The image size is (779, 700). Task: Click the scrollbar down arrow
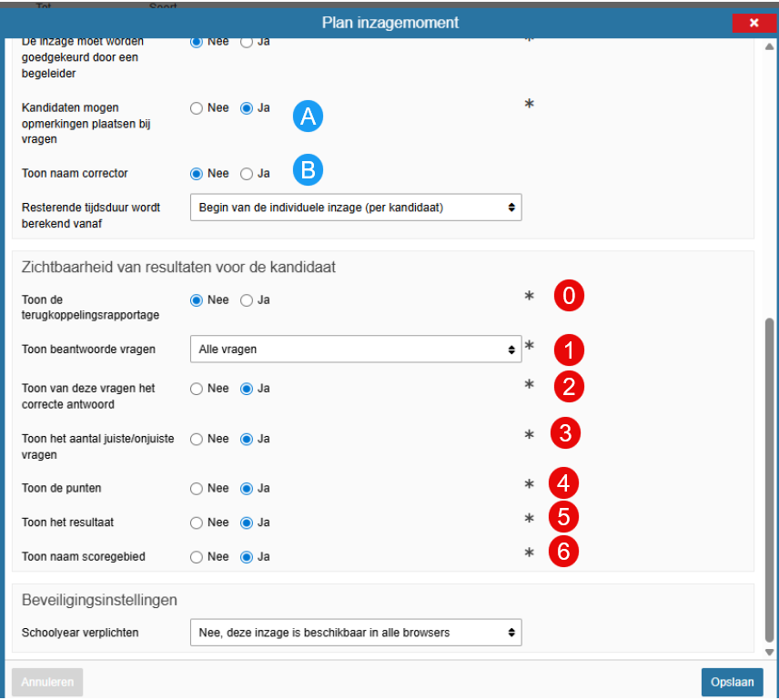[769, 653]
